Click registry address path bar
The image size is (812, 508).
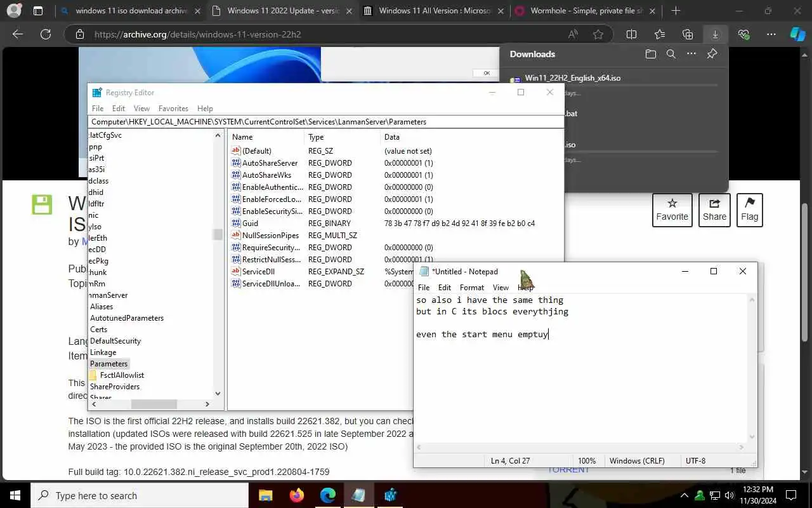(x=325, y=122)
